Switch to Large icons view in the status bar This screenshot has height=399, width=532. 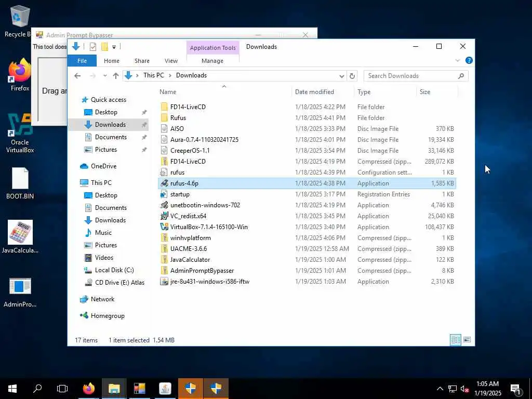467,340
